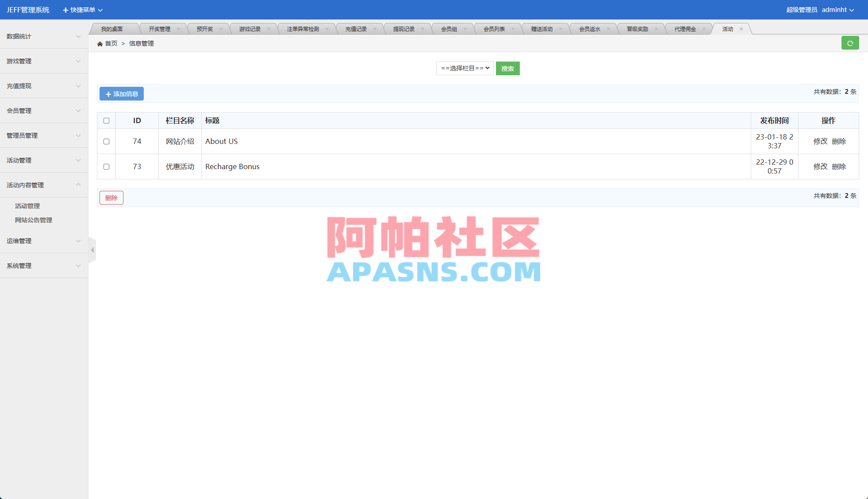The image size is (868, 499).
Task: Click the plus icon on 添加信息 button
Action: click(108, 94)
